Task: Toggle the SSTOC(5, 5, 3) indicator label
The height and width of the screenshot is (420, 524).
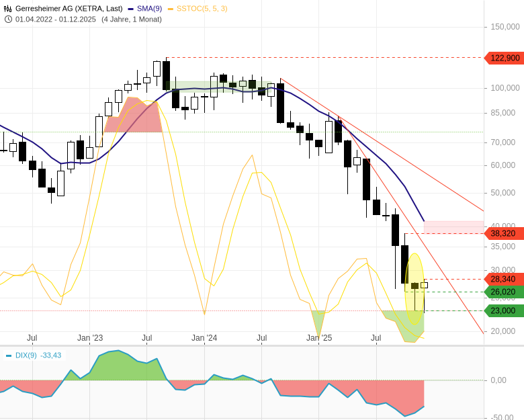Action: click(x=202, y=9)
